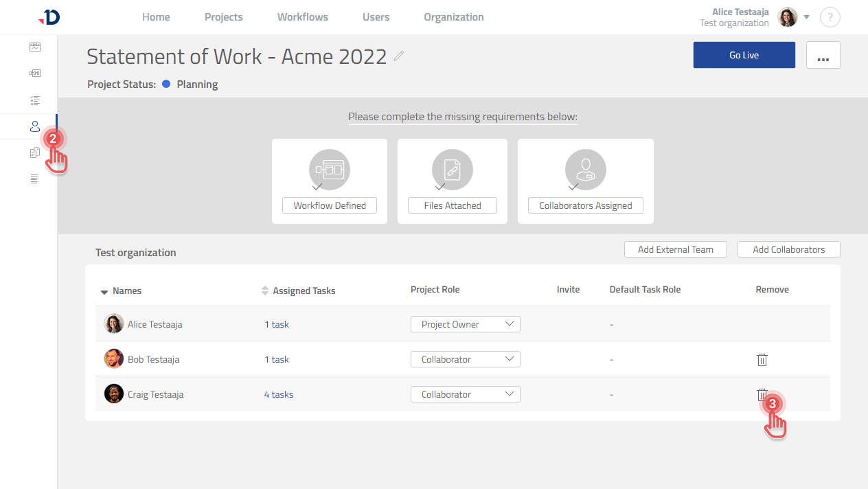
Task: Open Alice Testaaja's Project Owner role dropdown
Action: pos(465,324)
